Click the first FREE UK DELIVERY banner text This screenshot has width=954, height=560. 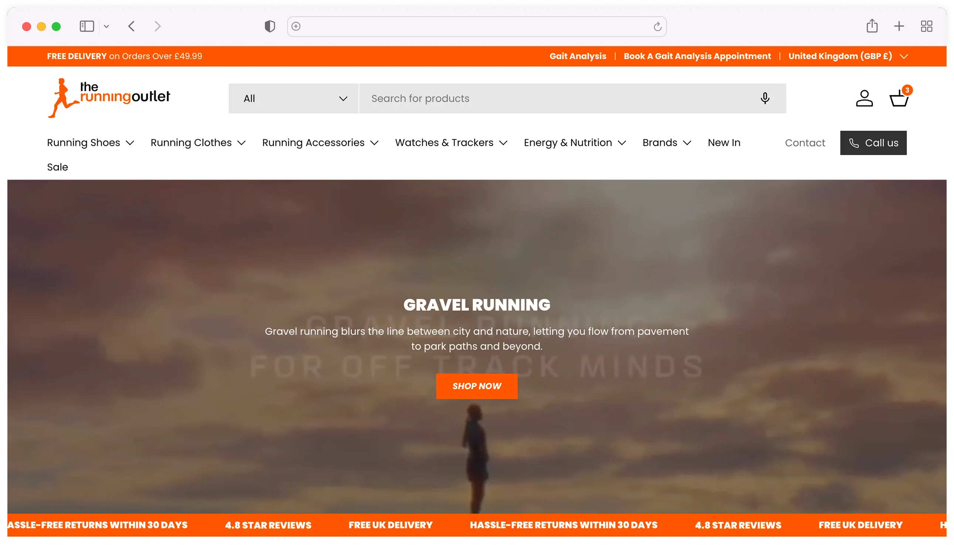click(390, 525)
